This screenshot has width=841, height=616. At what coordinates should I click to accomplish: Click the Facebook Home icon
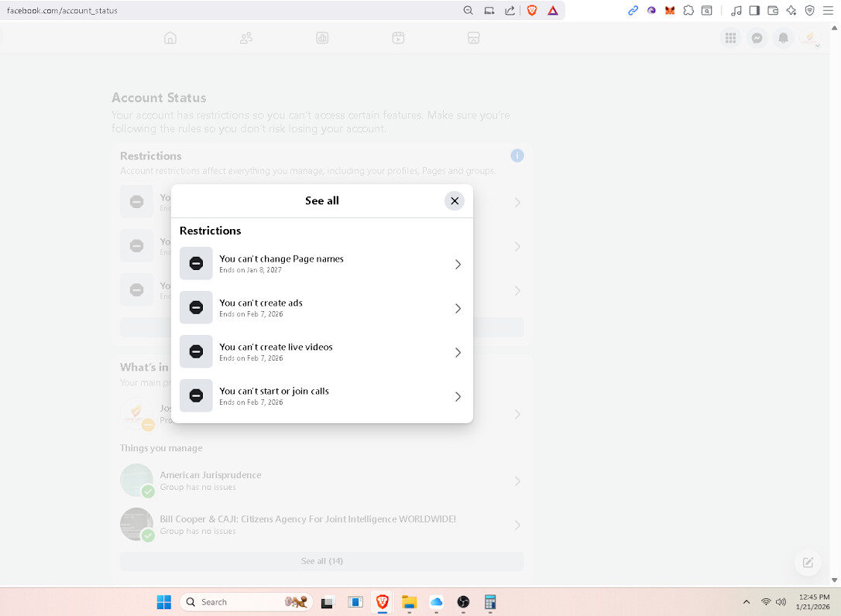pyautogui.click(x=170, y=38)
